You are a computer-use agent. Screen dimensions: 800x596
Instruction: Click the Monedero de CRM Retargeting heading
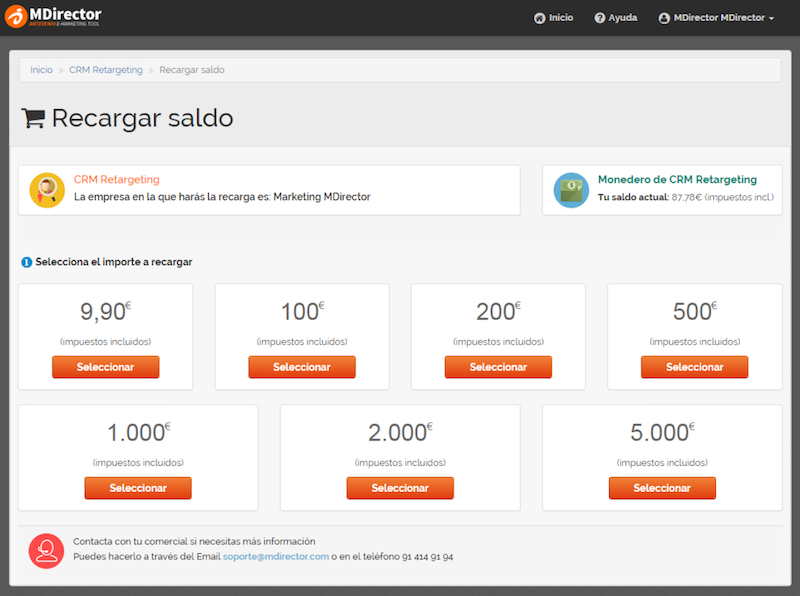[x=677, y=180]
